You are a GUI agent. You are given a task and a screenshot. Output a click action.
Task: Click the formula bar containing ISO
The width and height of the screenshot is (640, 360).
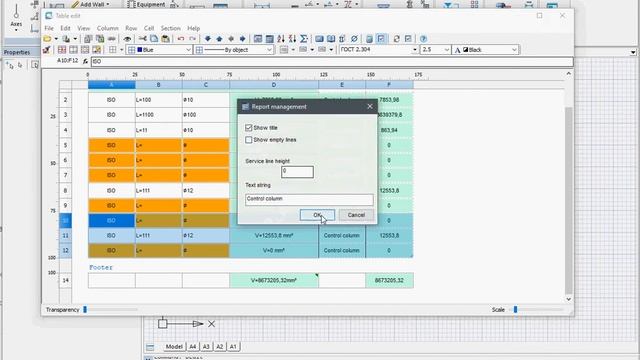click(x=331, y=62)
